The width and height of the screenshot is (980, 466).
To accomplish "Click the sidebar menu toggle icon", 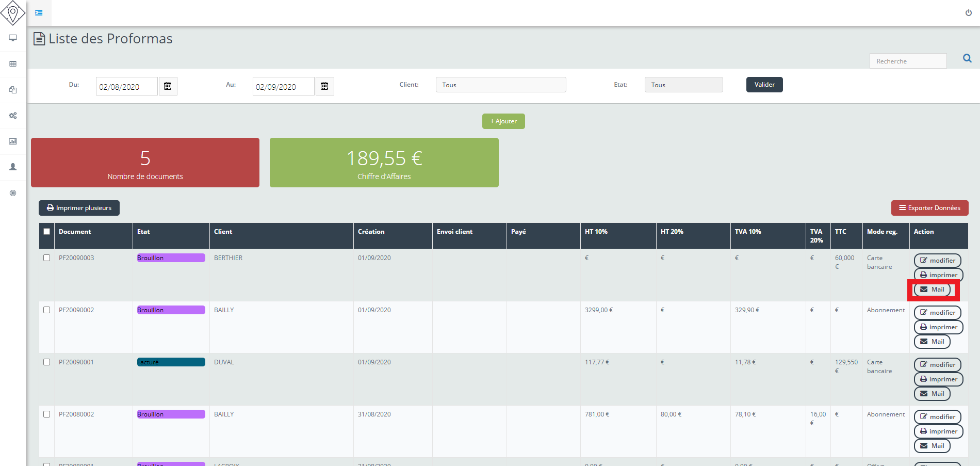I will pyautogui.click(x=39, y=12).
